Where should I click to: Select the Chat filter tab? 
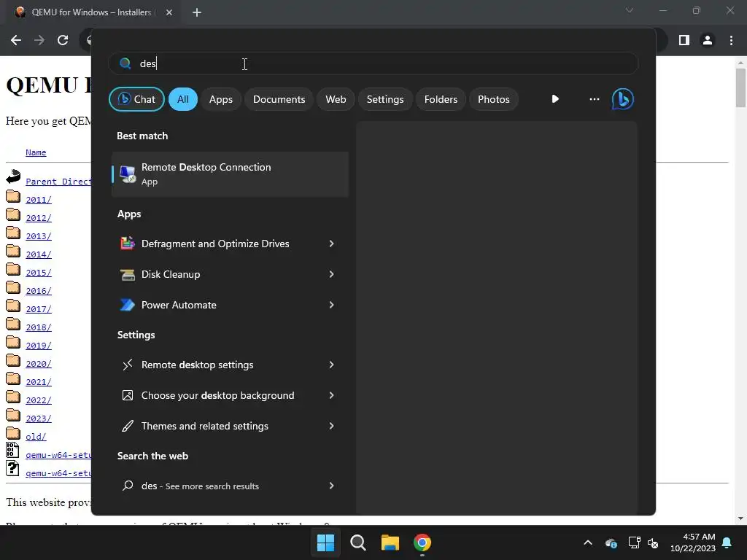pyautogui.click(x=136, y=99)
